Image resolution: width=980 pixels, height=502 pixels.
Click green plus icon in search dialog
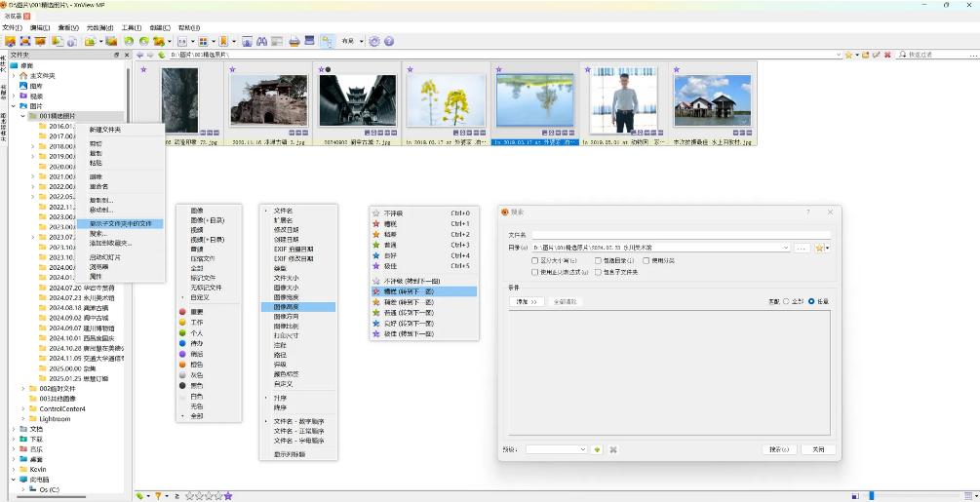[x=598, y=449]
